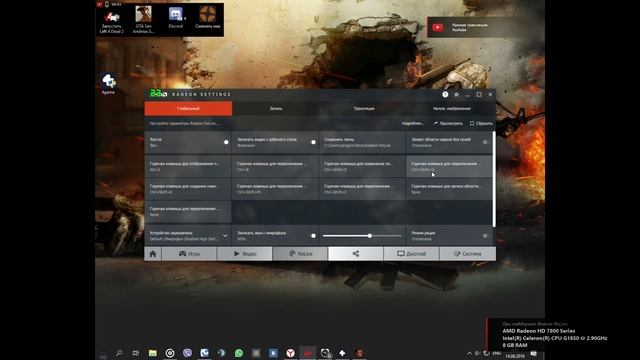Open the Home tab in Radeon Settings
This screenshot has width=640, height=360.
coord(153,253)
